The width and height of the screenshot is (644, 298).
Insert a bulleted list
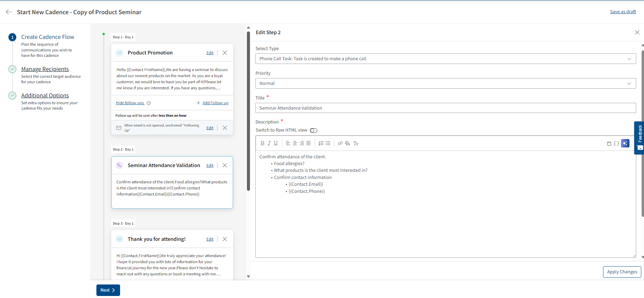328,143
